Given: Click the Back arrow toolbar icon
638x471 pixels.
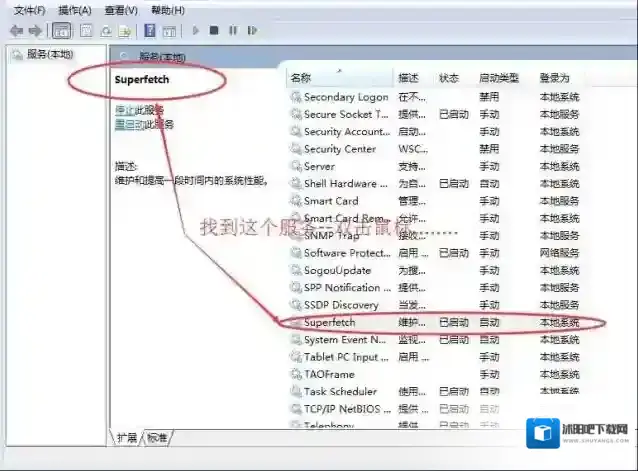Looking at the screenshot, I should point(17,31).
